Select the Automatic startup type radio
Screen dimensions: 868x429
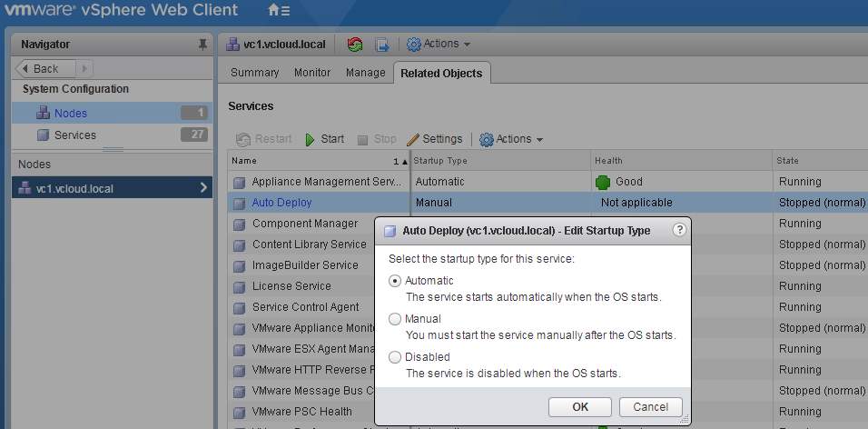[395, 281]
